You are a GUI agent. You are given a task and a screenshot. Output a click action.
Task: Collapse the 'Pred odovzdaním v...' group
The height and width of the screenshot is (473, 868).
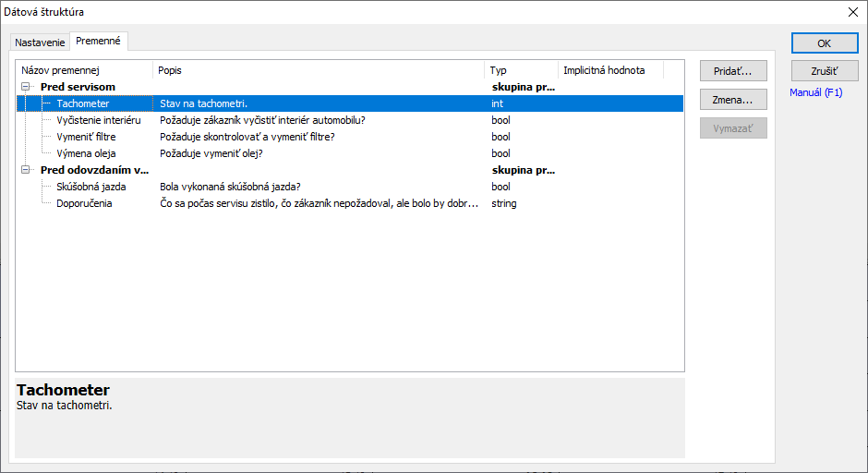tap(25, 170)
